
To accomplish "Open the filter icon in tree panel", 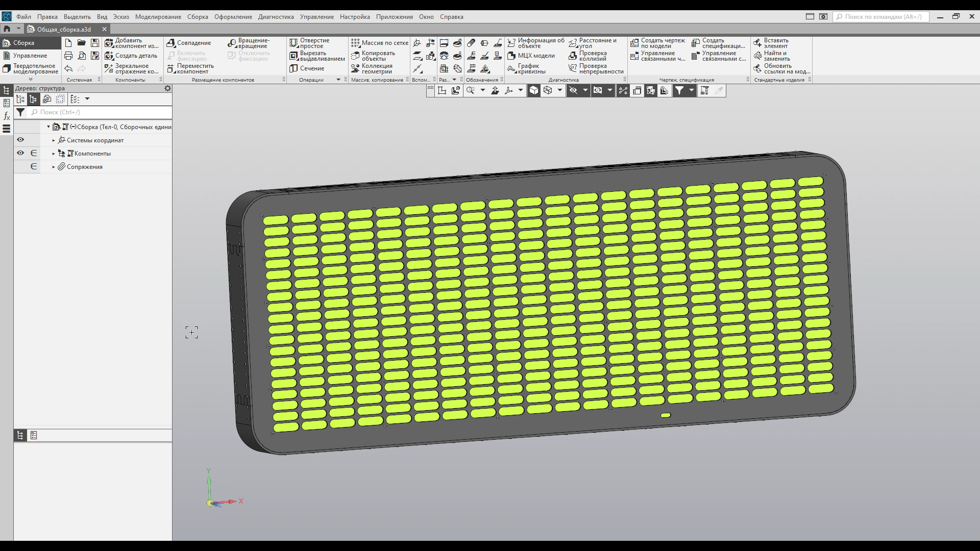I will click(21, 112).
